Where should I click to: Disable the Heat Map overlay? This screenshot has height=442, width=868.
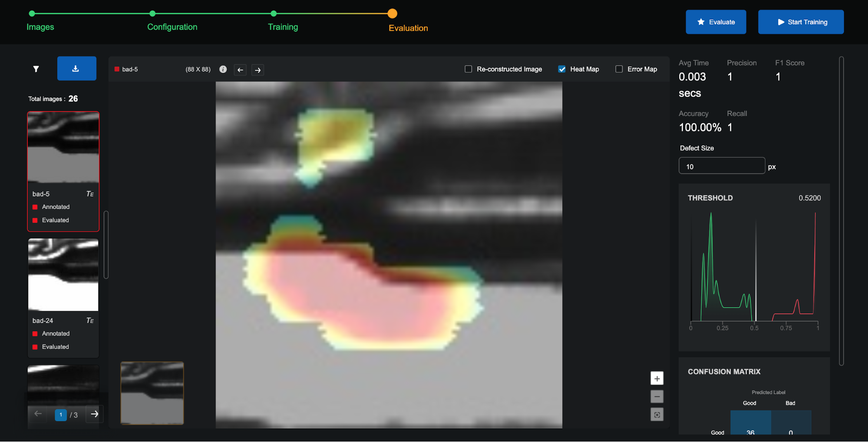pyautogui.click(x=561, y=69)
